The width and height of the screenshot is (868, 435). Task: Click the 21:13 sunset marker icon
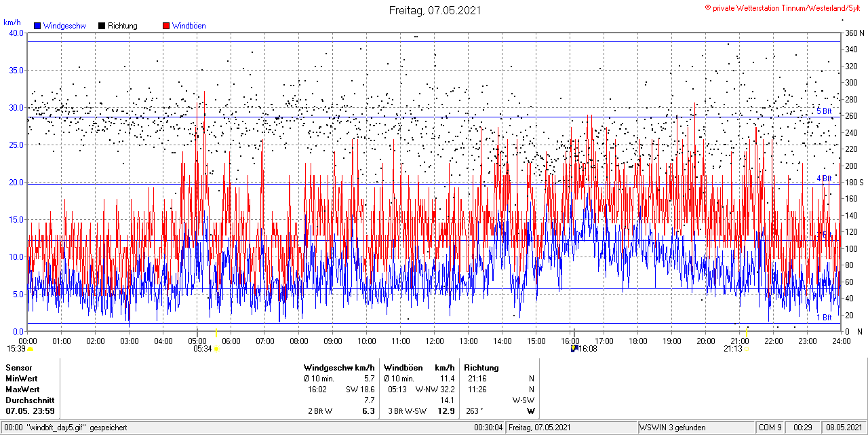point(746,349)
